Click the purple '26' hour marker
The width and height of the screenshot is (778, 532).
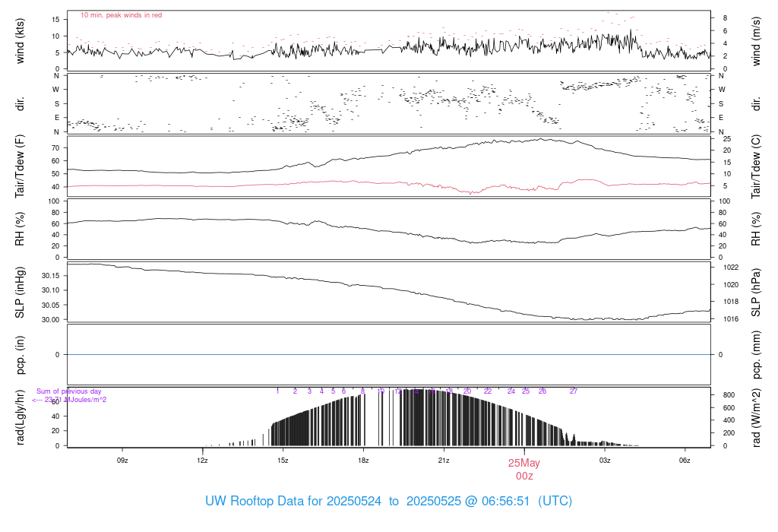click(542, 391)
